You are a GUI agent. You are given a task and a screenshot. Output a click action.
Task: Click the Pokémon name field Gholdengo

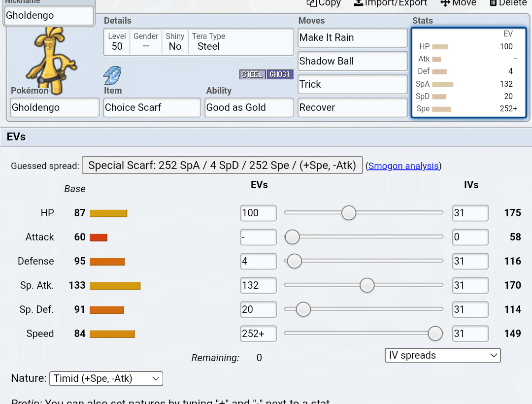point(55,107)
